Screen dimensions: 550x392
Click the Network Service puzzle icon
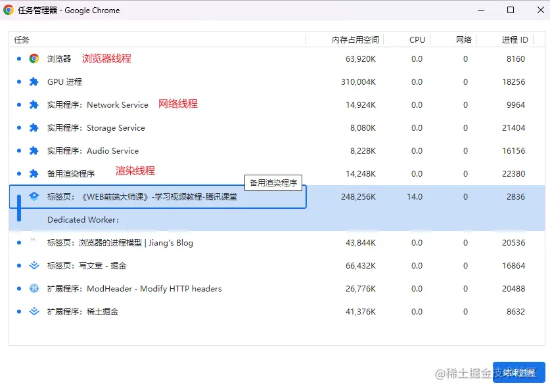coord(34,105)
